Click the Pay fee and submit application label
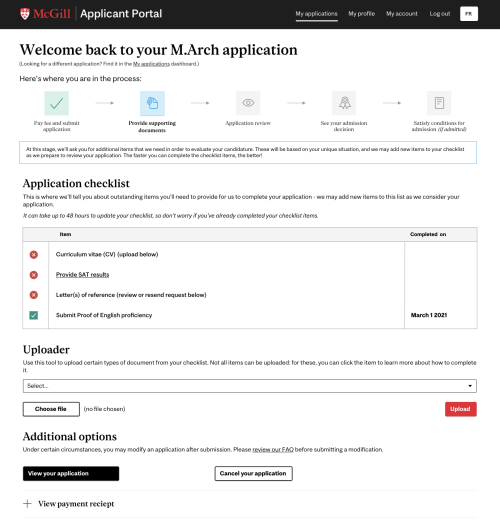This screenshot has height=525, width=500. click(57, 126)
